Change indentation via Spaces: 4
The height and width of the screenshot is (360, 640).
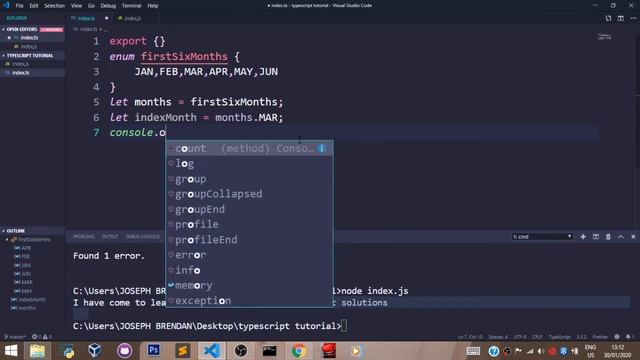[x=498, y=337]
